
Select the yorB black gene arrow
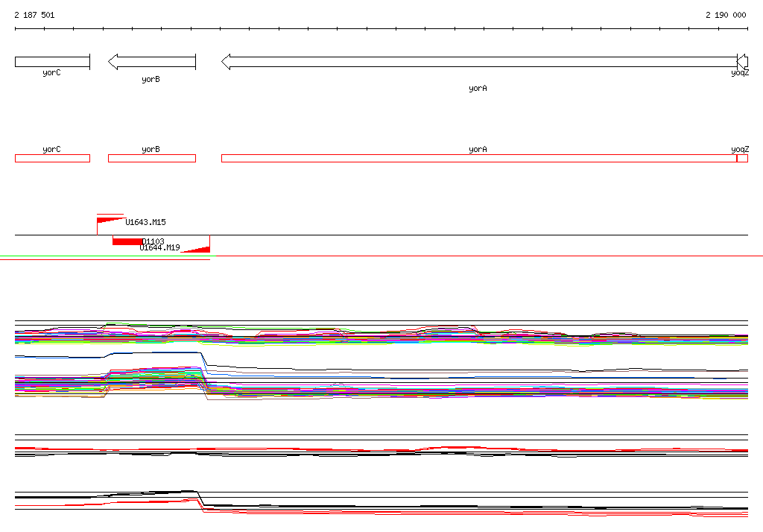tap(152, 62)
